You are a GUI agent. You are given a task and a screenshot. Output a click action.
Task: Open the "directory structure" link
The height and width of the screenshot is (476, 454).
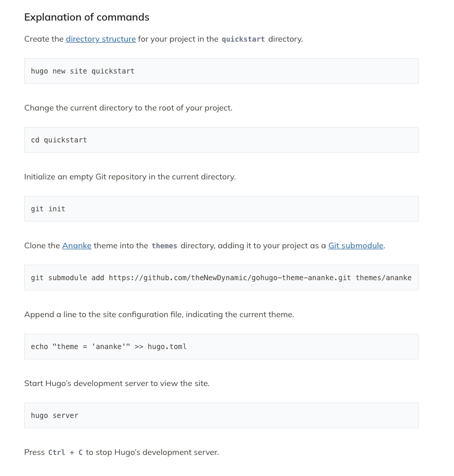[x=101, y=39]
